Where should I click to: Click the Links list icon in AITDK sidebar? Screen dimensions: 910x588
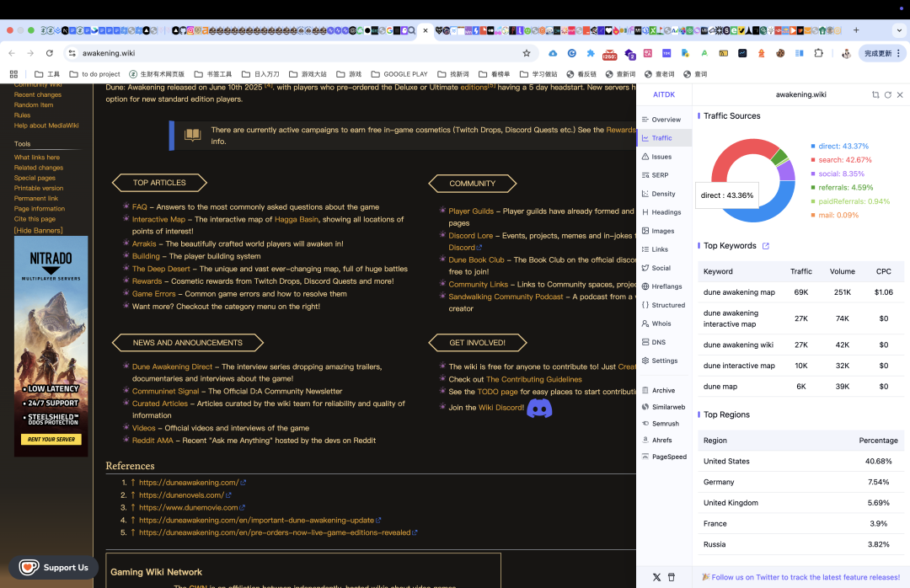pos(645,249)
